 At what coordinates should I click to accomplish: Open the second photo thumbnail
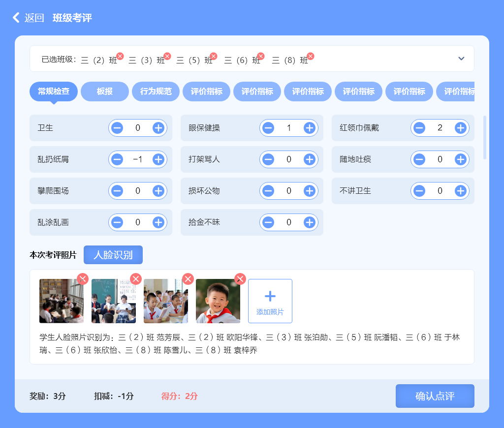tap(114, 301)
